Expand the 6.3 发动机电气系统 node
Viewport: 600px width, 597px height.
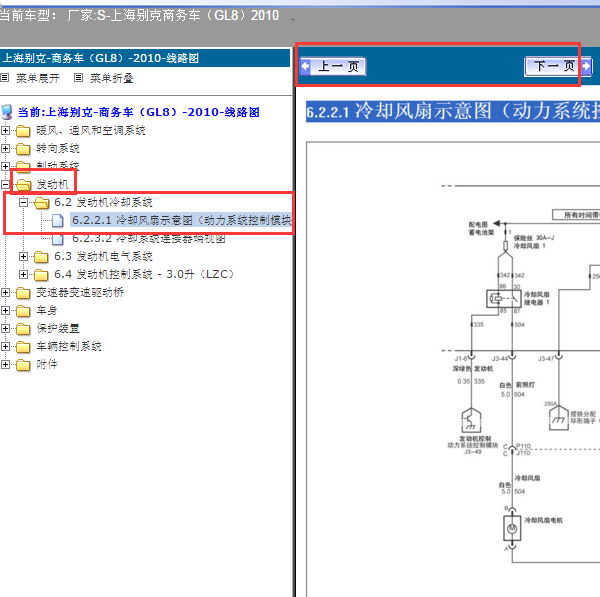23,256
